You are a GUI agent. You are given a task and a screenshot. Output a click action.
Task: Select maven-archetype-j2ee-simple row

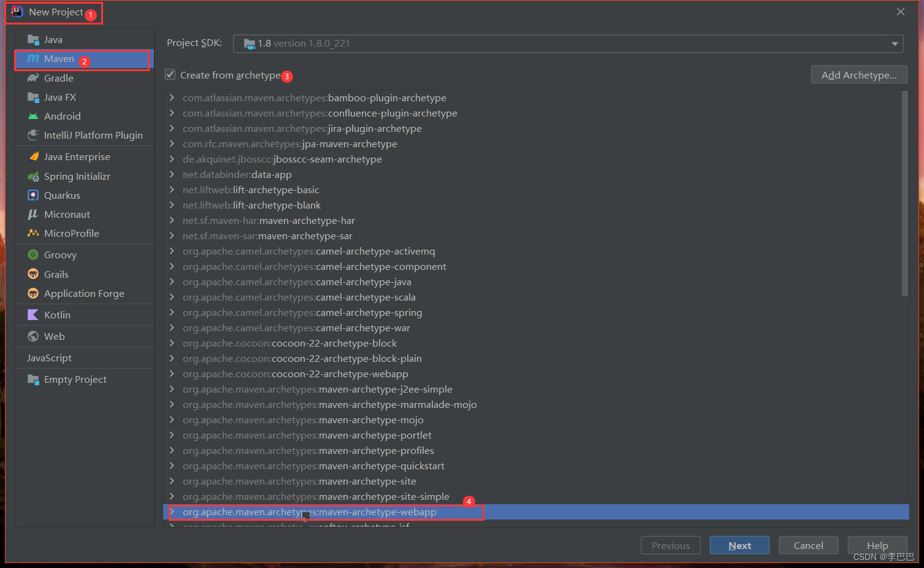point(536,389)
